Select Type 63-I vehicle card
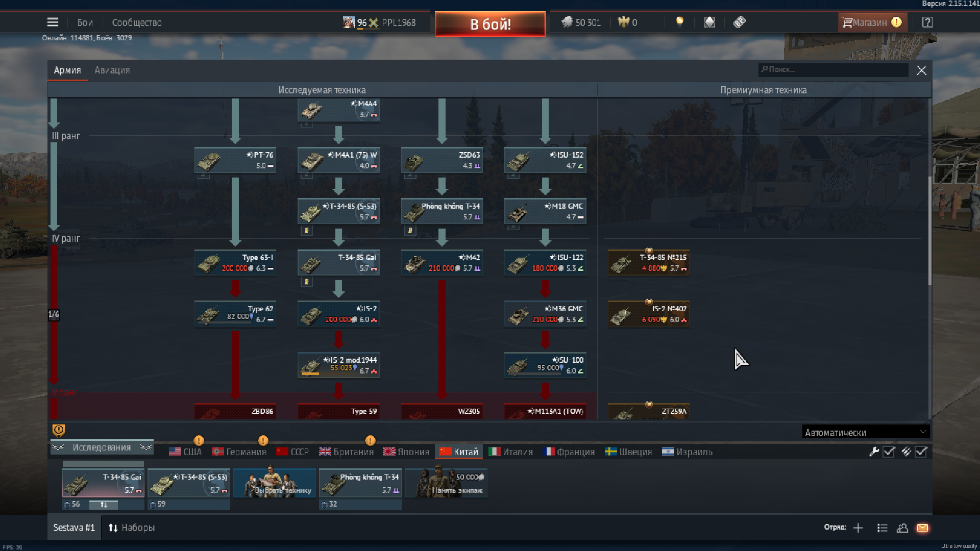 235,263
